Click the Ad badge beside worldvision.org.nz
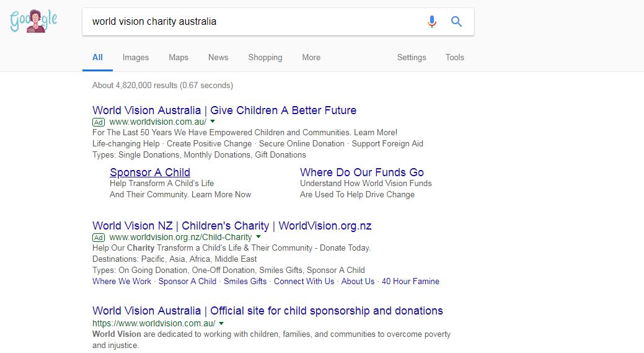Screen dimensions: 644x353 click(99, 237)
